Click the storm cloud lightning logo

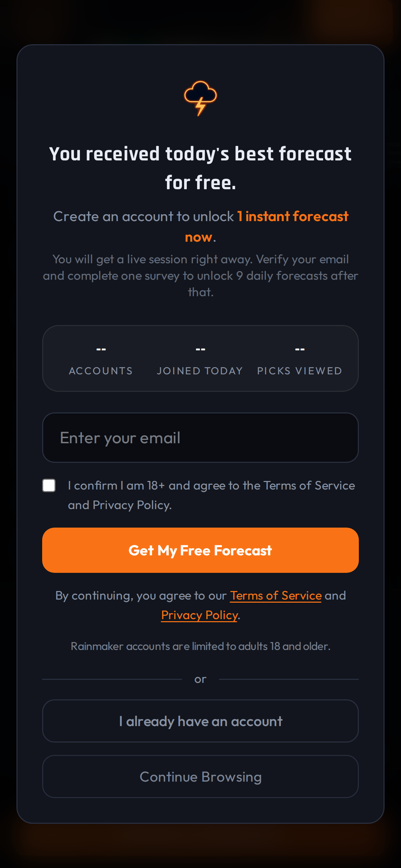point(200,98)
